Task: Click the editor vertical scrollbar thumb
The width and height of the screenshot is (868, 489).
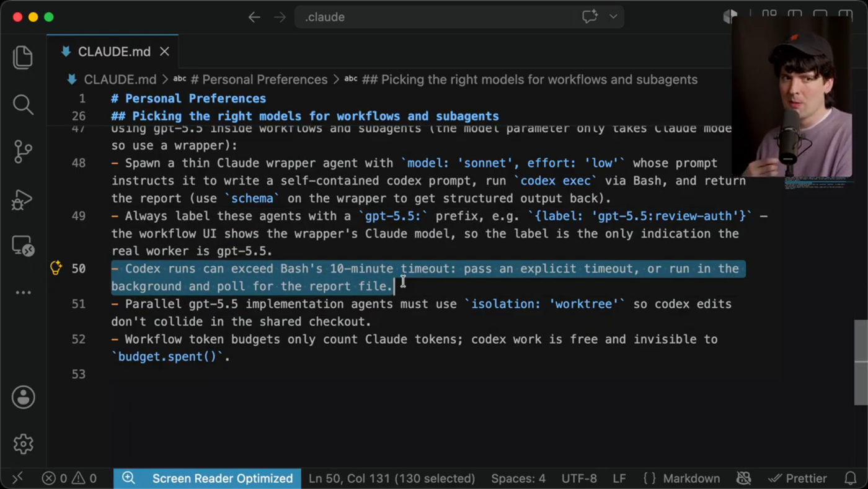Action: [861, 363]
